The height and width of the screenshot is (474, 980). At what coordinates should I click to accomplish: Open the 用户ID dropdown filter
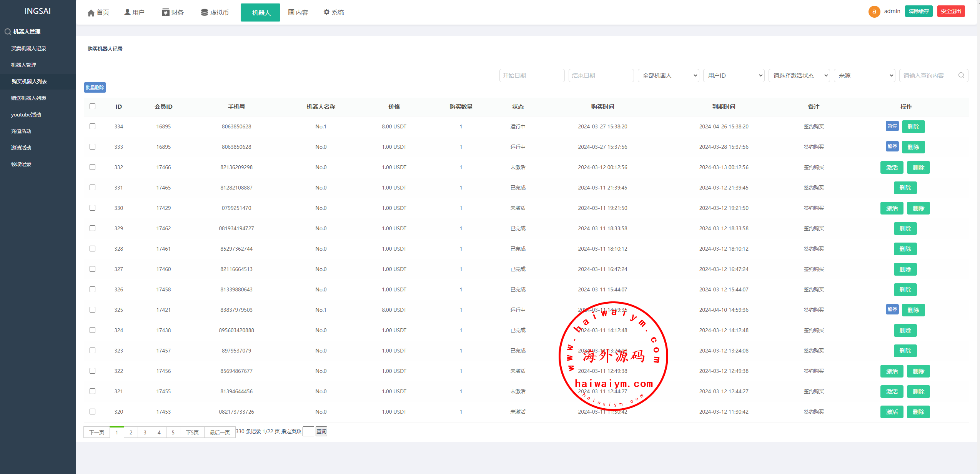tap(734, 76)
